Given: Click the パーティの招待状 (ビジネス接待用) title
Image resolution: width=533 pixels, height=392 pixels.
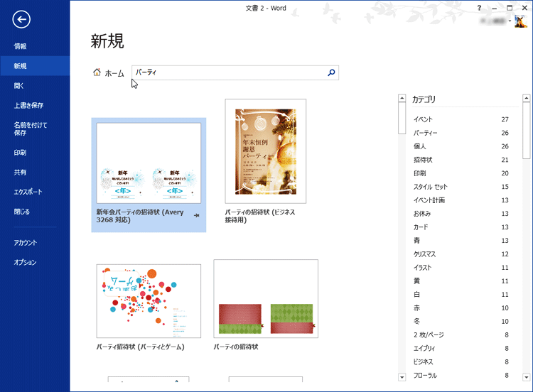Looking at the screenshot, I should [260, 216].
